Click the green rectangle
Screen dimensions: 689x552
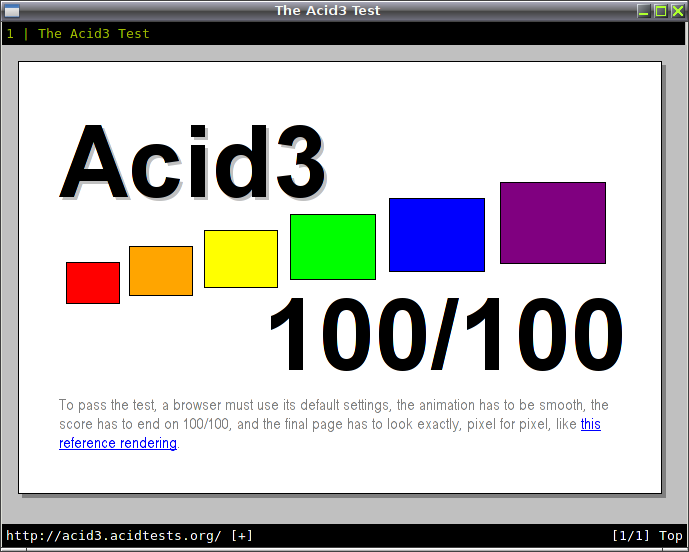click(333, 247)
